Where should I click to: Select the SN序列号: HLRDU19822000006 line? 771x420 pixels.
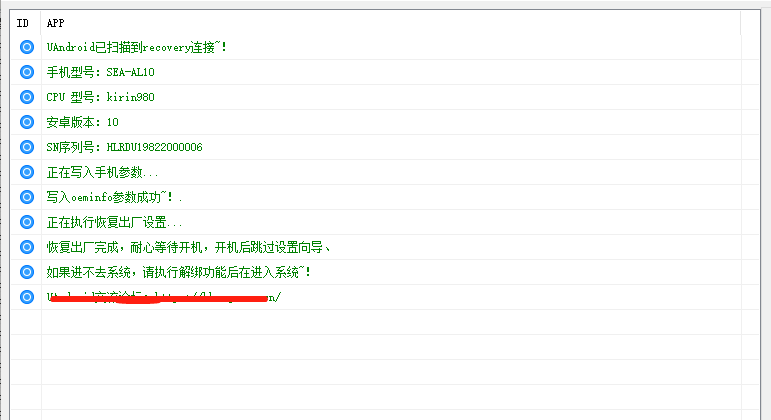coord(124,147)
